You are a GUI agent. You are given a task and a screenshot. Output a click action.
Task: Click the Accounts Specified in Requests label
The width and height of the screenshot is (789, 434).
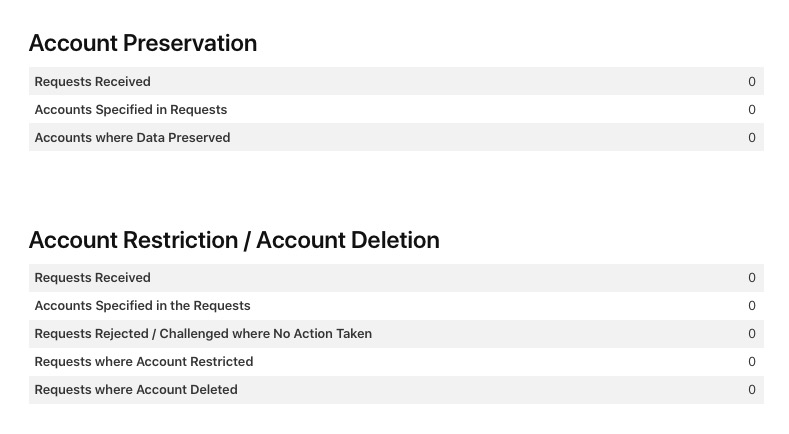point(131,109)
